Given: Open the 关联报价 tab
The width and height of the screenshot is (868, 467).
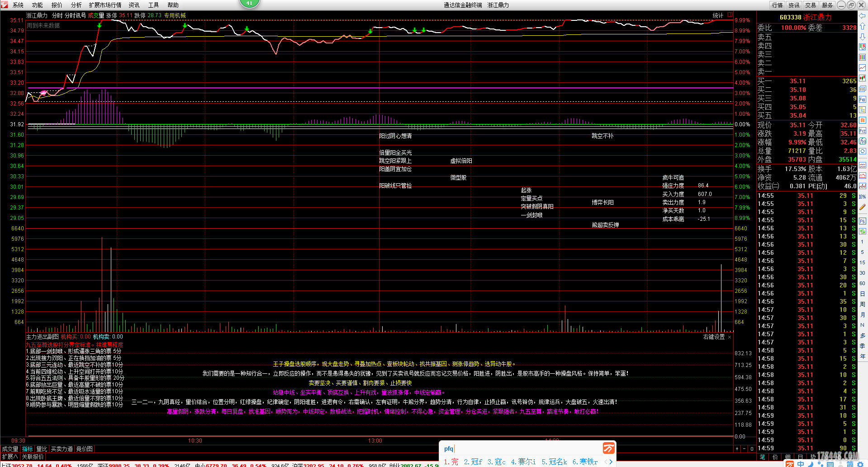Looking at the screenshot, I should 33,457.
